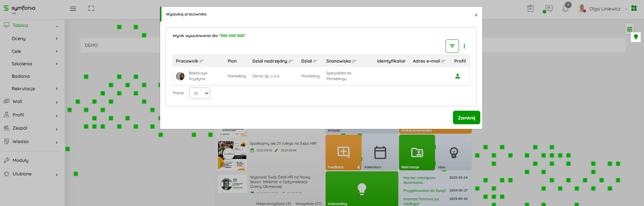Open Krystyna Babińczyk's profile icon

(x=457, y=76)
